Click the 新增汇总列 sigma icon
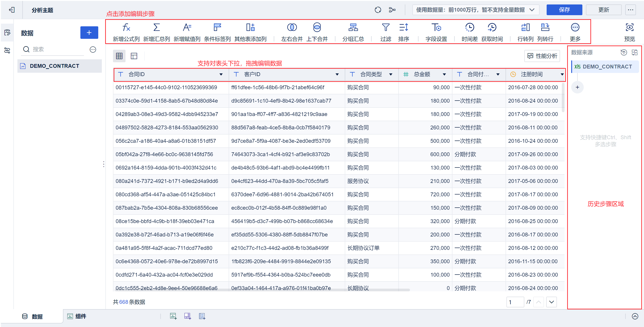 pyautogui.click(x=157, y=27)
